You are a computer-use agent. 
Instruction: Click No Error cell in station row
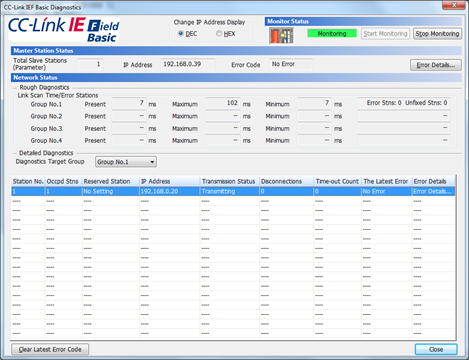387,191
